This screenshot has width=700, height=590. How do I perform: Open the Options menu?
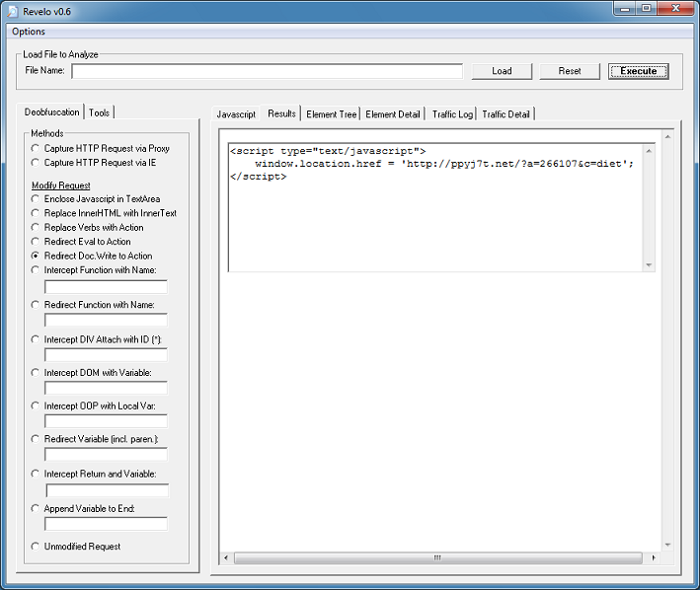[29, 32]
